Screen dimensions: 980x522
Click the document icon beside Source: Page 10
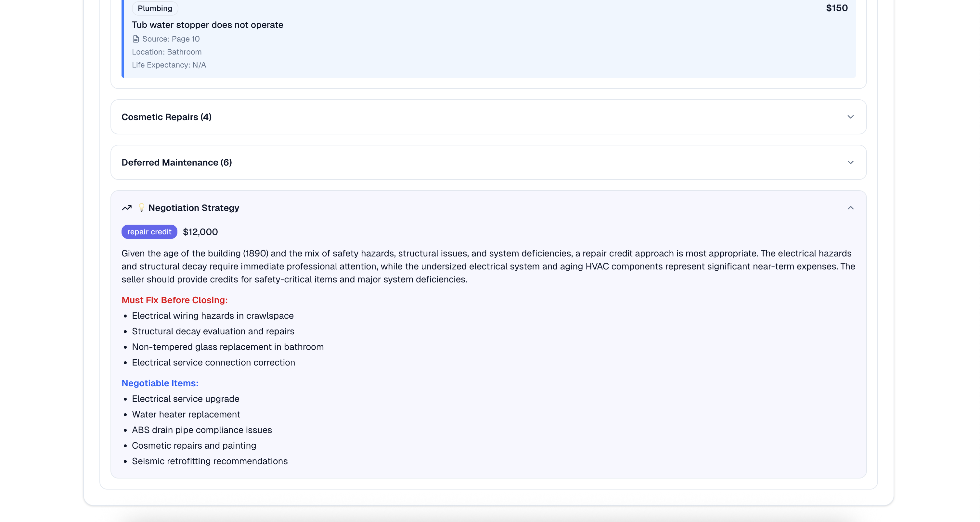135,39
